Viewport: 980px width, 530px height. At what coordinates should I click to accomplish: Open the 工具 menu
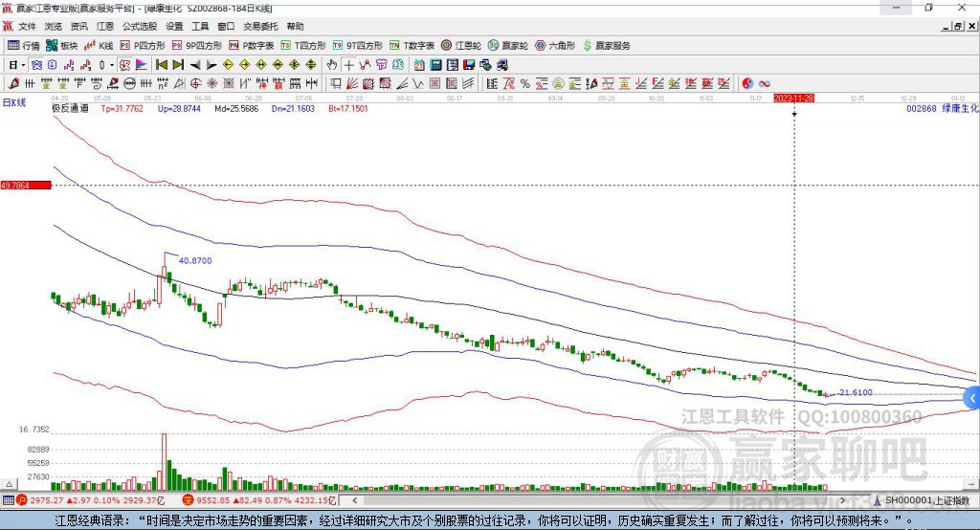tap(200, 26)
